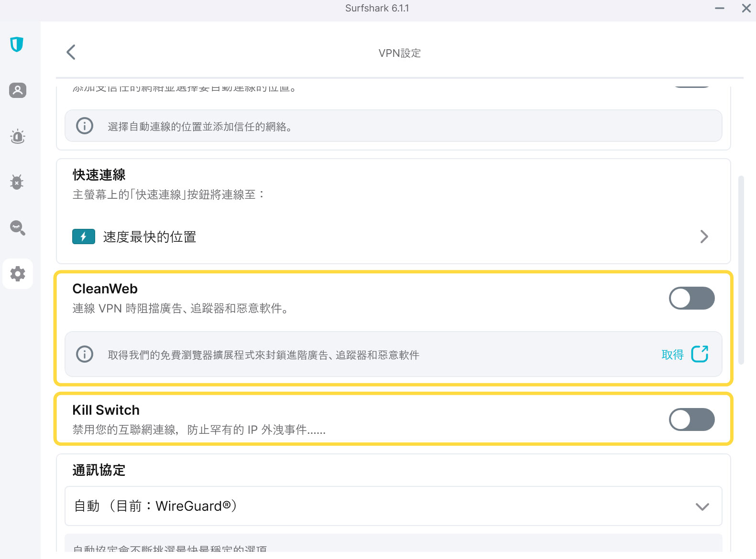Viewport: 756px width, 559px height.
Task: Open the Search magnifier icon in sidebar
Action: click(x=18, y=228)
